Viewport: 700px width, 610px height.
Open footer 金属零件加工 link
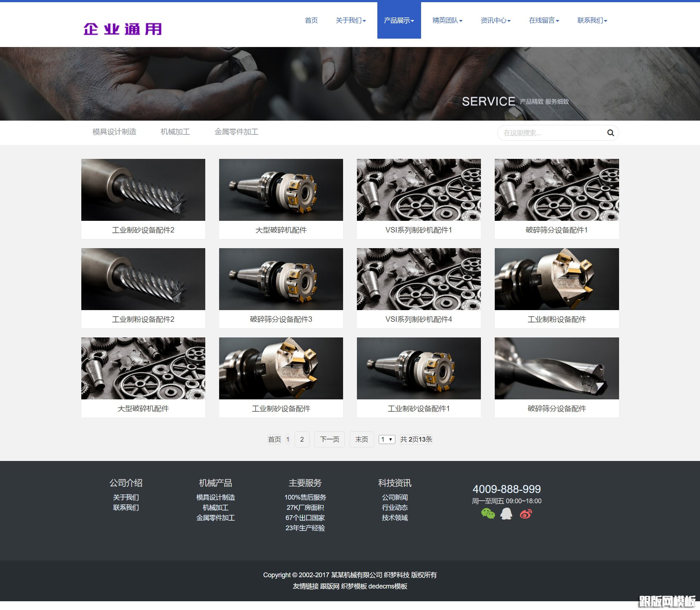coord(215,518)
